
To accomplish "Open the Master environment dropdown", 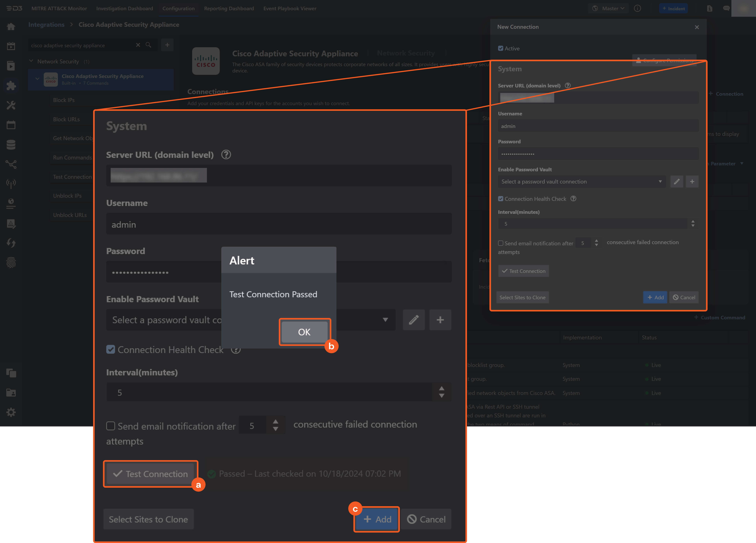I will tap(608, 8).
